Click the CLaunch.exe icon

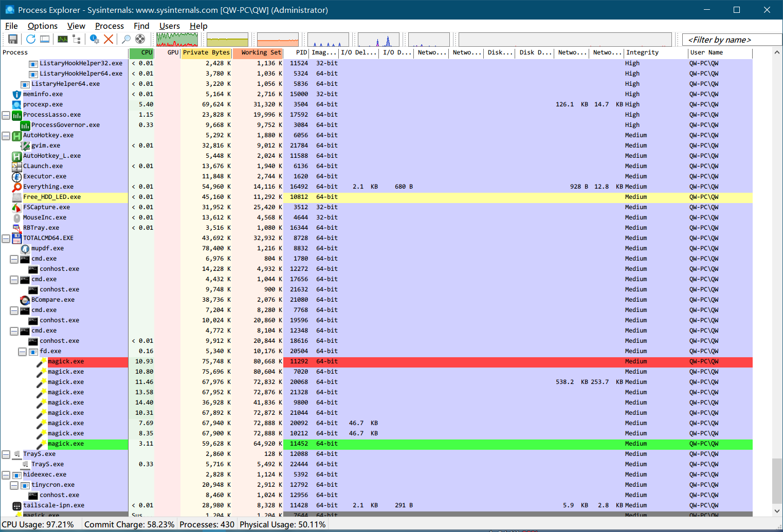pyautogui.click(x=16, y=166)
